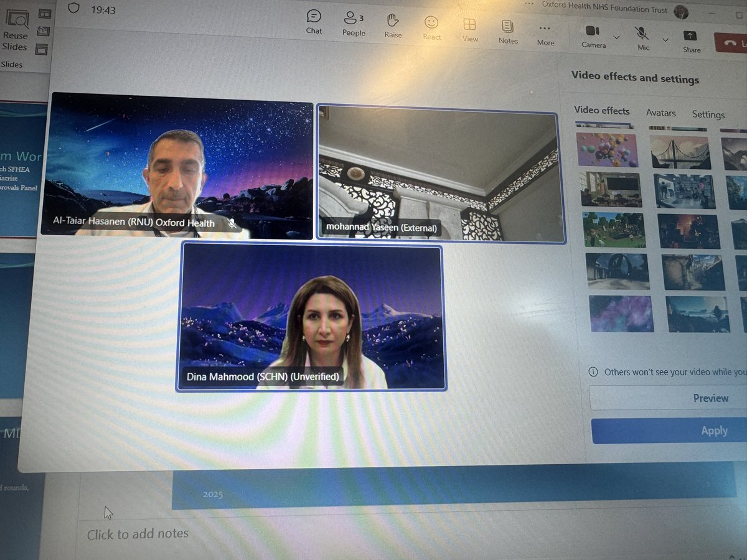Click Dina Mahmood's video tile
This screenshot has height=560, width=747.
click(311, 316)
